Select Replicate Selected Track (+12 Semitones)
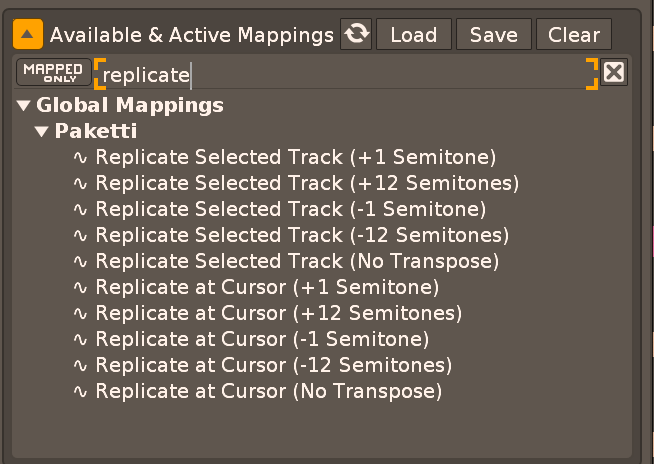 pyautogui.click(x=307, y=183)
